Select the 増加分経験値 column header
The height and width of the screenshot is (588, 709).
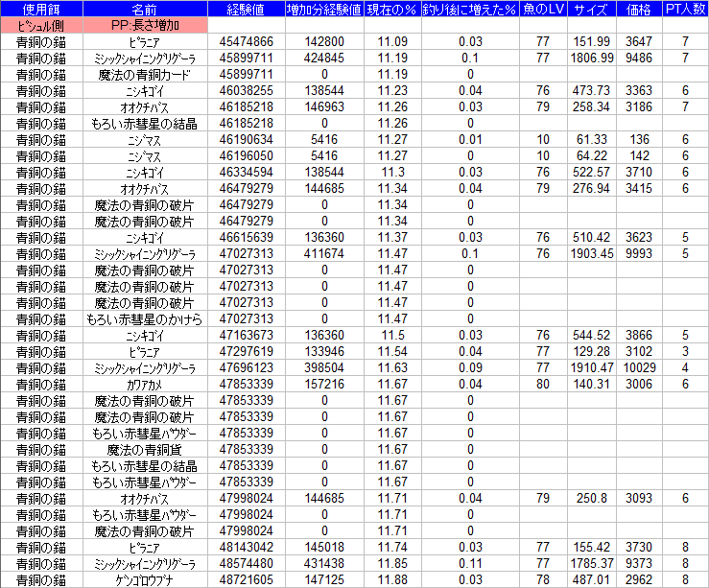click(x=323, y=9)
